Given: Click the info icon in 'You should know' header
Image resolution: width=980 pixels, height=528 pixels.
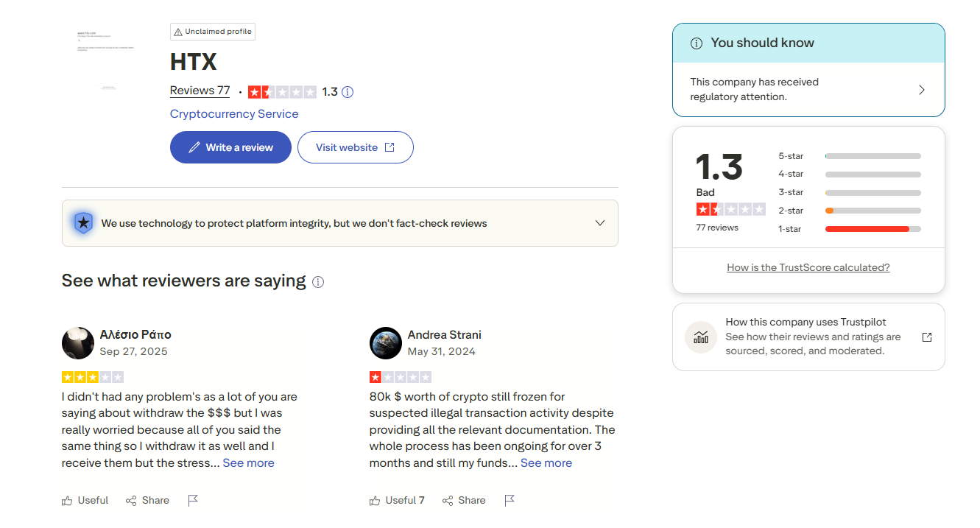Looking at the screenshot, I should [696, 43].
